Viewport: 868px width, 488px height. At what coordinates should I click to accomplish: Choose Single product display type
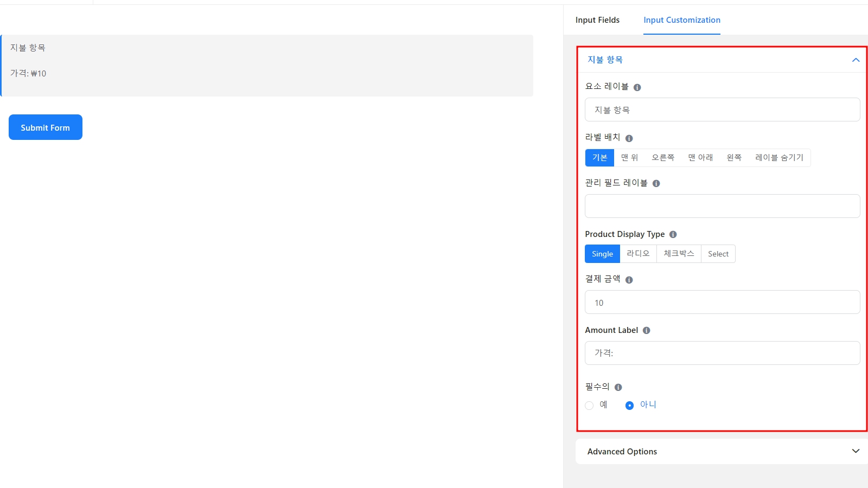click(602, 254)
